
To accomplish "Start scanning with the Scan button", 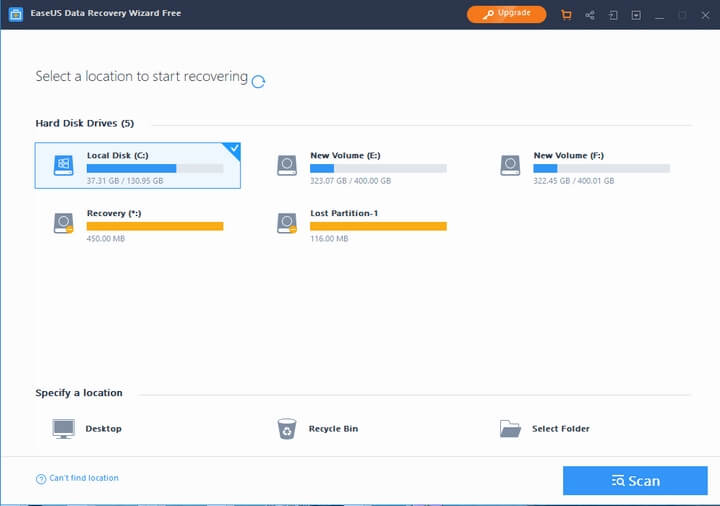I will pyautogui.click(x=635, y=481).
